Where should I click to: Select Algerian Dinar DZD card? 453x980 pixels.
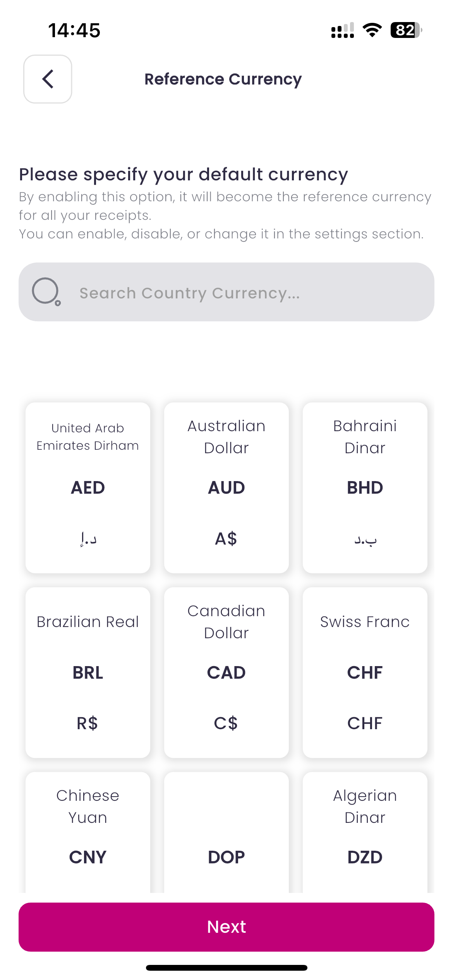point(365,832)
